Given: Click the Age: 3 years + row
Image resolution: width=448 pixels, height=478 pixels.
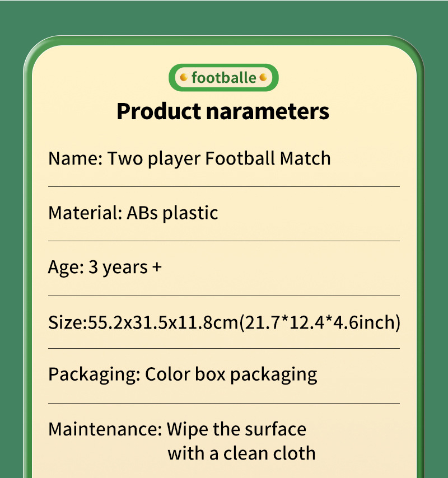Looking at the screenshot, I should pos(105,267).
